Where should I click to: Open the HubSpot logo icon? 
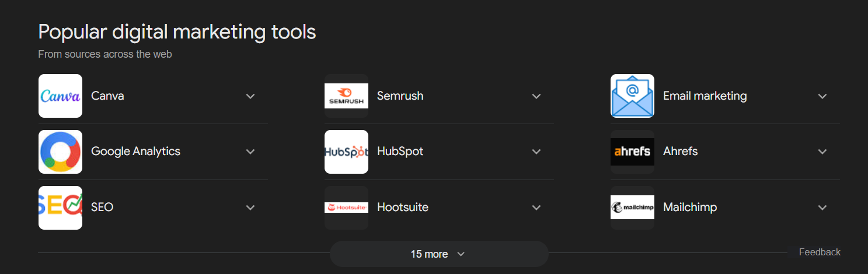click(346, 152)
